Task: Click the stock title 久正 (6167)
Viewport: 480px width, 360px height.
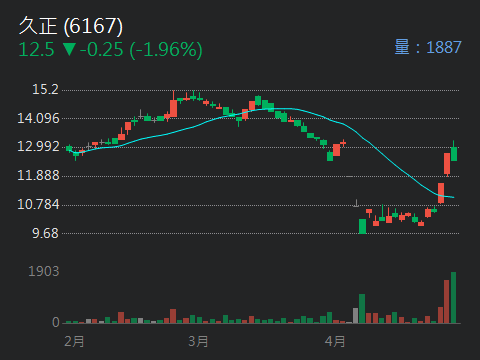Action: 71,26
